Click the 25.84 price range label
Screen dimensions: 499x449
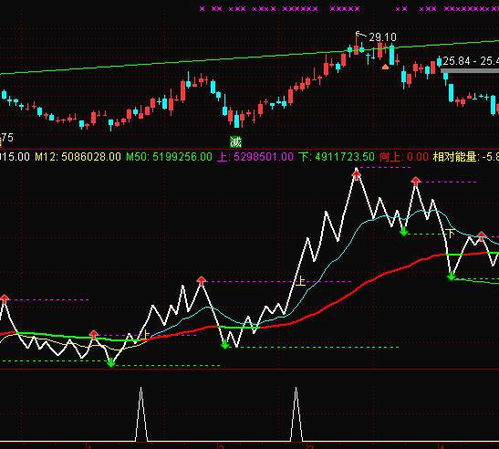pos(471,61)
